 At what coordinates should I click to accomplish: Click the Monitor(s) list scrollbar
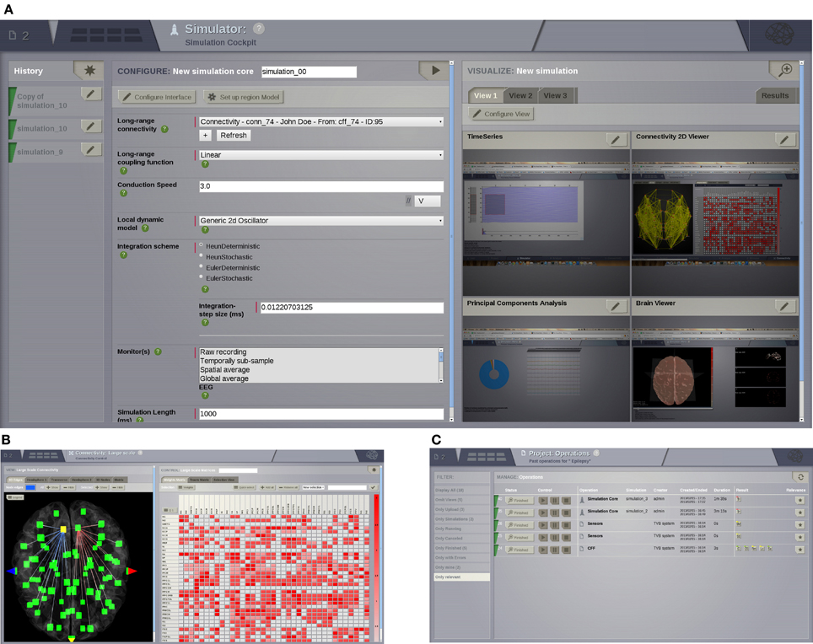[441, 365]
